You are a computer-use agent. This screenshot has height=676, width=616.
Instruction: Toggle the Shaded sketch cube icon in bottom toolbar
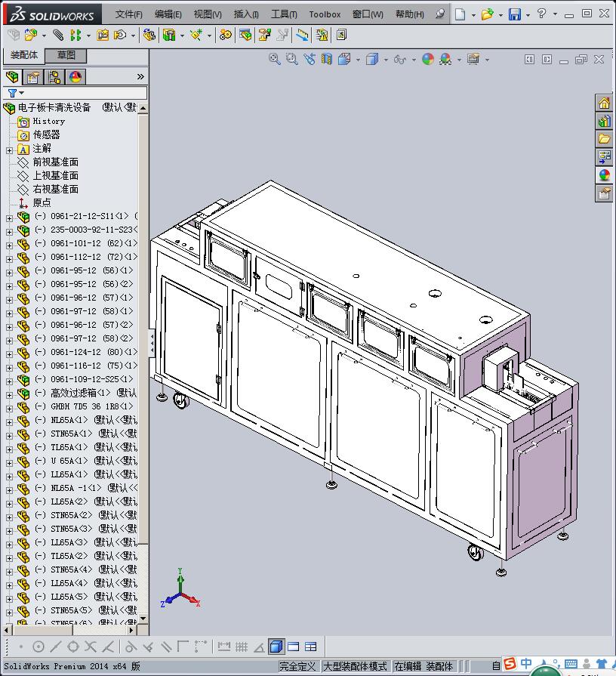point(276,647)
